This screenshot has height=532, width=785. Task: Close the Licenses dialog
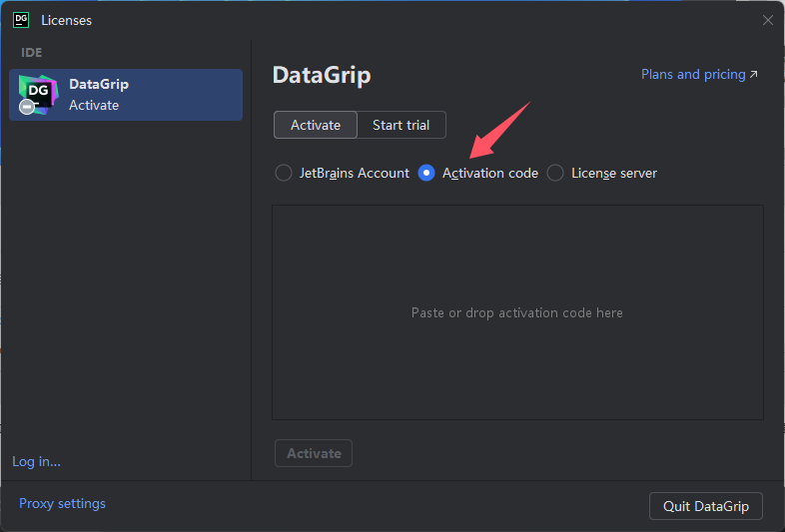click(767, 20)
